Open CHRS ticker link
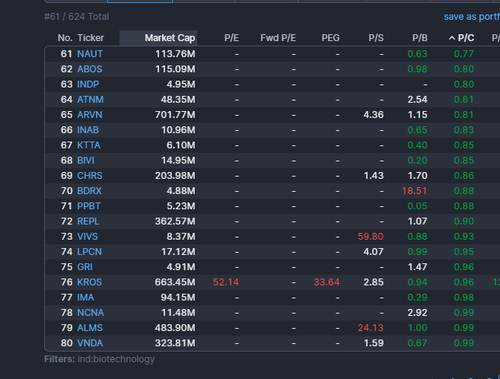 pos(90,175)
